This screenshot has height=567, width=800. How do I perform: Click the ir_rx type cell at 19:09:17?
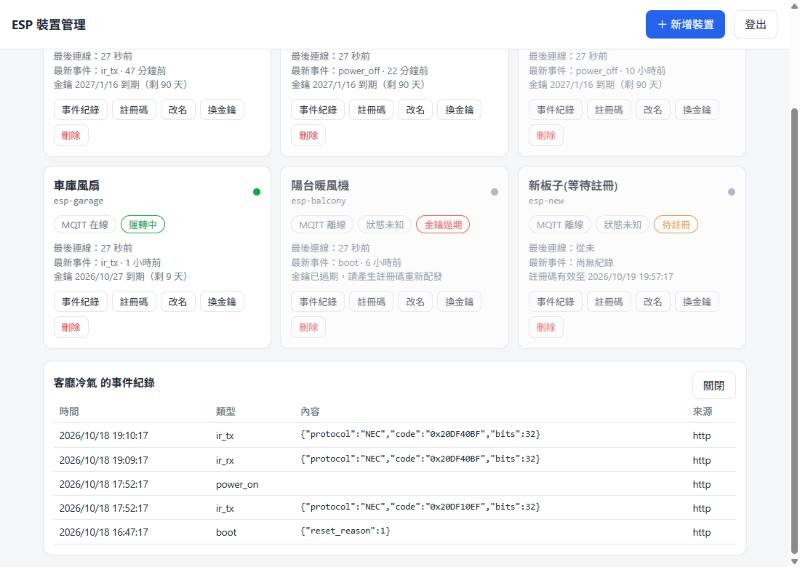click(x=225, y=460)
